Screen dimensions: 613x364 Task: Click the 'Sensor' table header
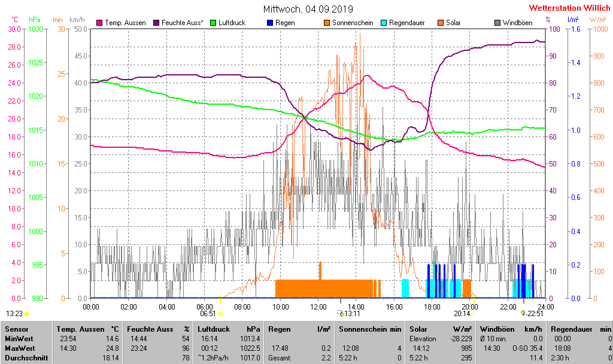(x=17, y=329)
